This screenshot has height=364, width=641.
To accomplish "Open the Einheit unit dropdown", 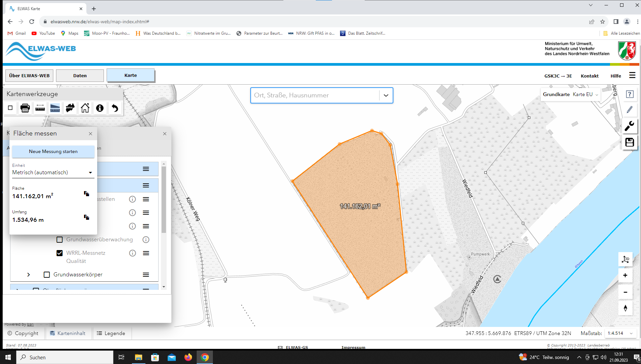I will click(52, 173).
